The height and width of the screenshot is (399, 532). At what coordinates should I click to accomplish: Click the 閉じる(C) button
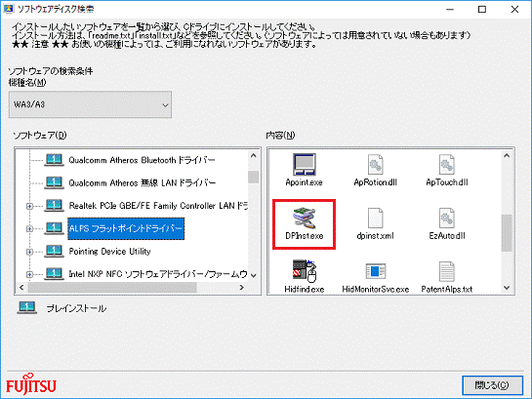pyautogui.click(x=492, y=385)
